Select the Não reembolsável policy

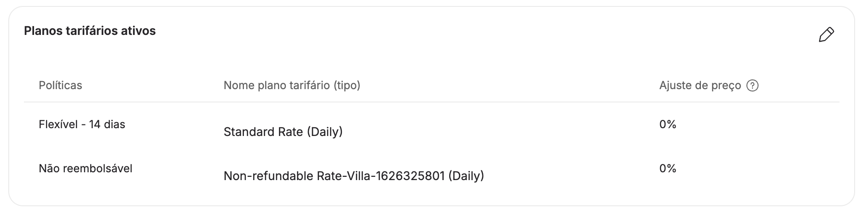point(86,169)
